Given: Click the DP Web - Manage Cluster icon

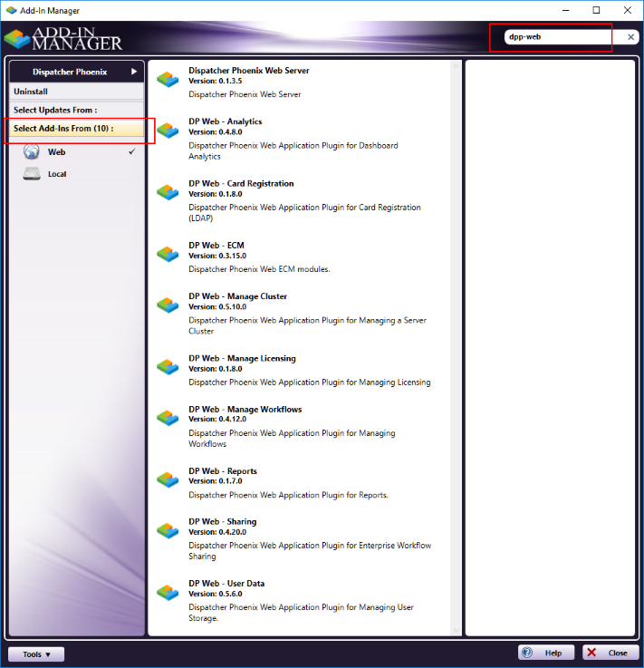Looking at the screenshot, I should coord(168,305).
